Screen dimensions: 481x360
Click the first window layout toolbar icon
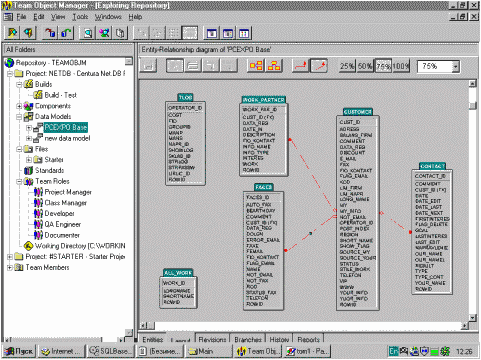click(212, 33)
